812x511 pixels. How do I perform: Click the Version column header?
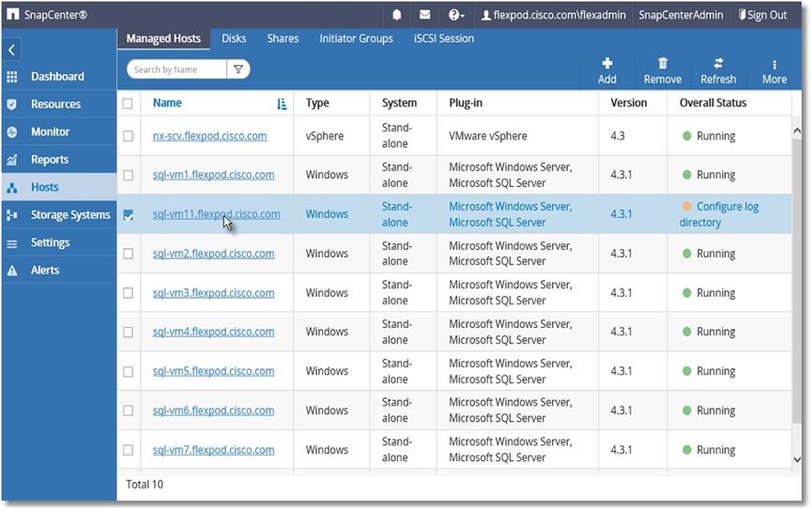629,103
